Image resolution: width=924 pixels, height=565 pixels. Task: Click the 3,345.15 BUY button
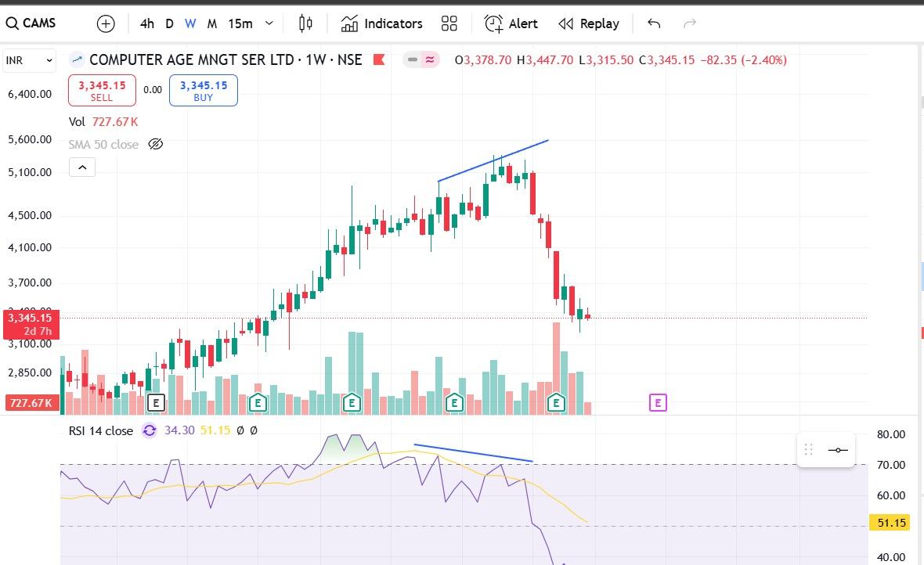click(x=204, y=90)
